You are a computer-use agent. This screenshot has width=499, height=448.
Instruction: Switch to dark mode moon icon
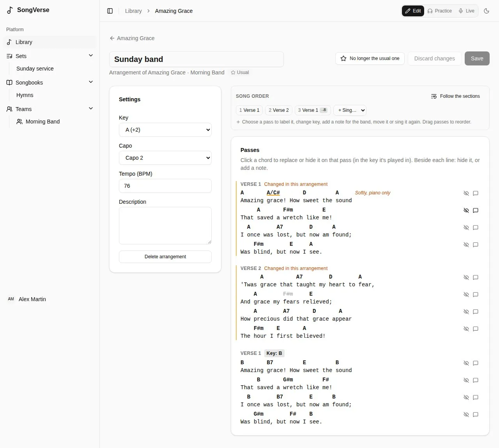[x=487, y=11]
